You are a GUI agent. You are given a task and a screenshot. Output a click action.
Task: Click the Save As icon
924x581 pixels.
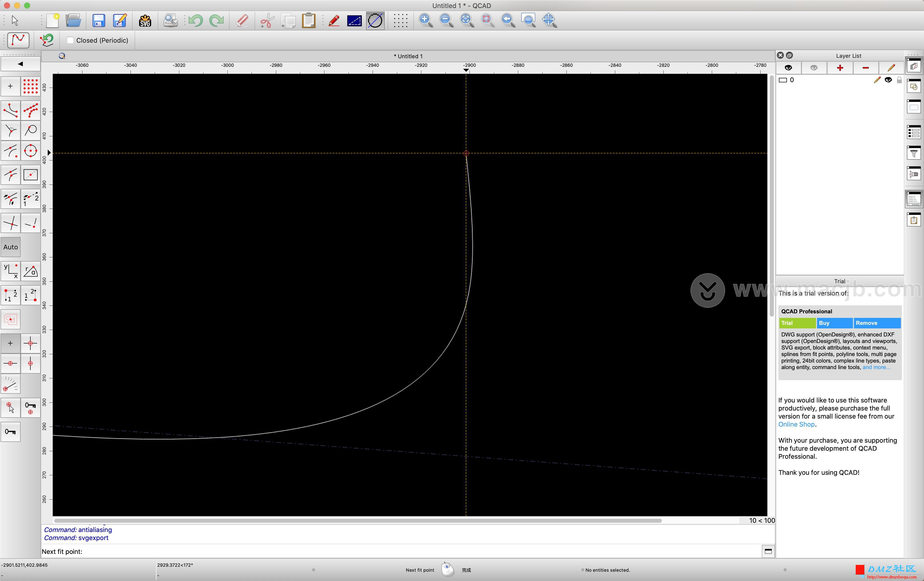(x=120, y=20)
